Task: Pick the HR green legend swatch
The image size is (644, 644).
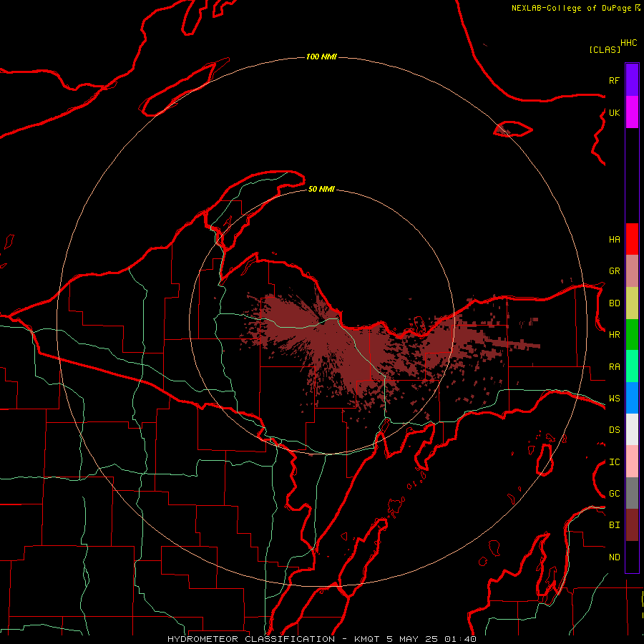Action: (632, 335)
